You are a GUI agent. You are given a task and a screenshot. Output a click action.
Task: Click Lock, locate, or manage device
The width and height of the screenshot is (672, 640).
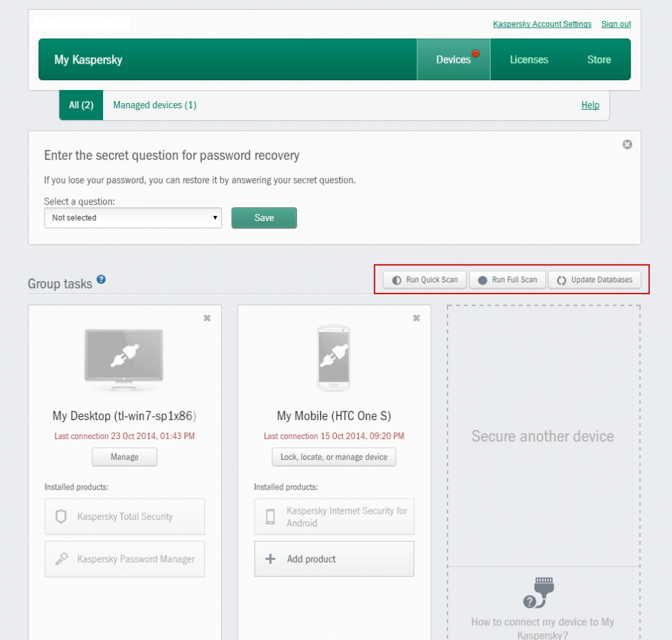click(334, 457)
